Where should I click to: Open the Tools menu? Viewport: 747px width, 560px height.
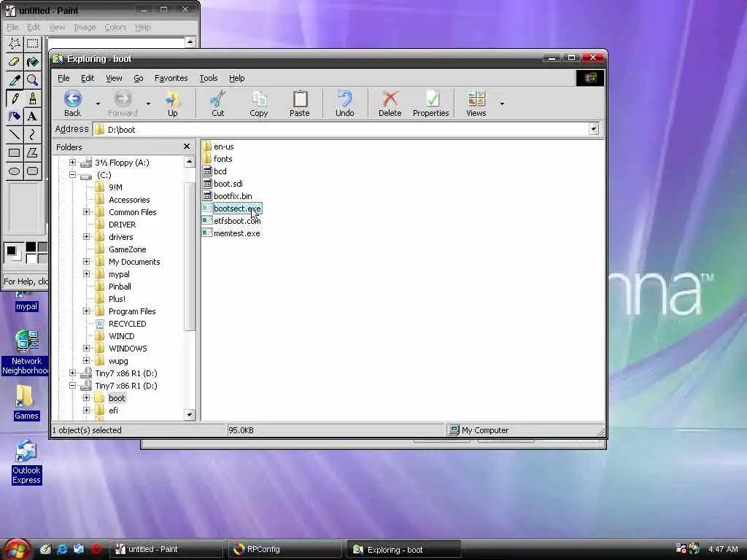208,78
